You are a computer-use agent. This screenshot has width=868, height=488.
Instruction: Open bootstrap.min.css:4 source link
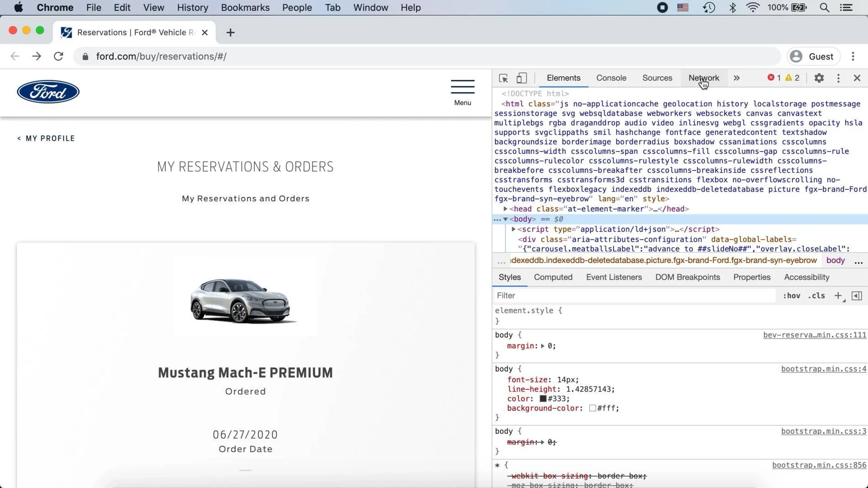[x=823, y=369]
